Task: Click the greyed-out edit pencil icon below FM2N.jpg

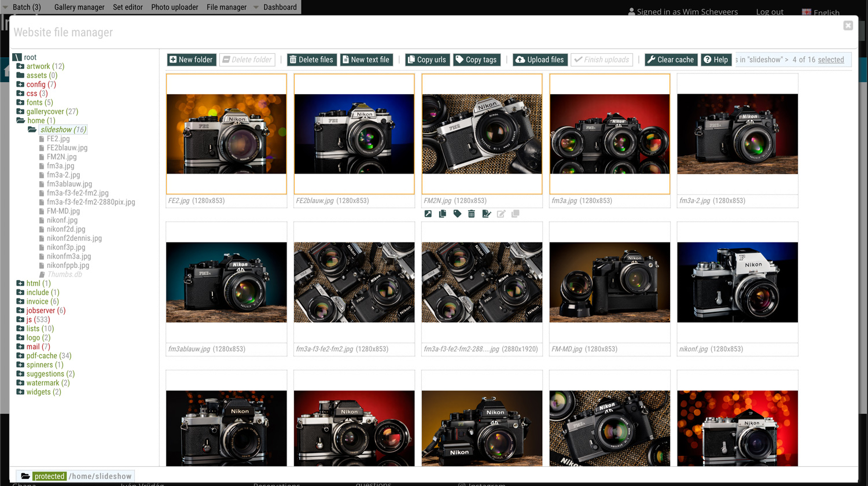Action: click(501, 214)
